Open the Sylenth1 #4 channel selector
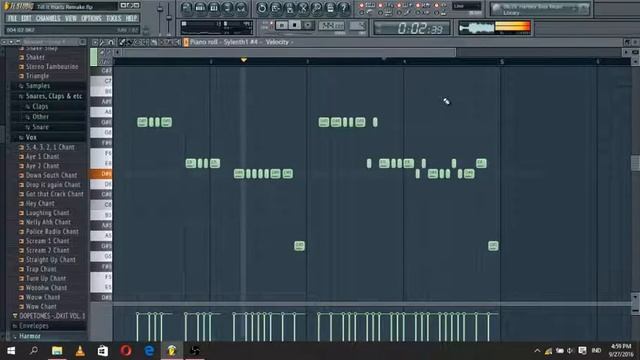Screen dimensions: 640x360 click(x=241, y=42)
